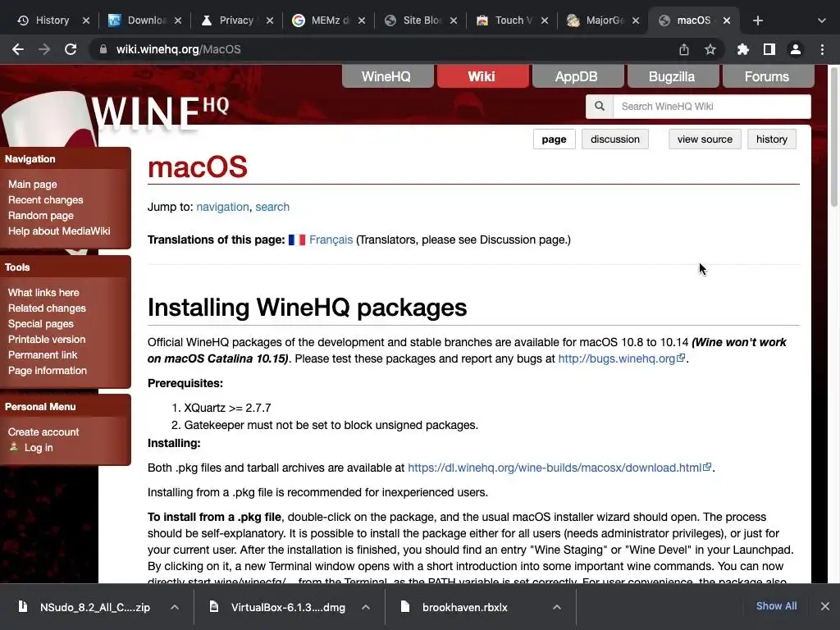Open the WineHQ top navigation tab
Image resolution: width=840 pixels, height=630 pixels.
387,76
